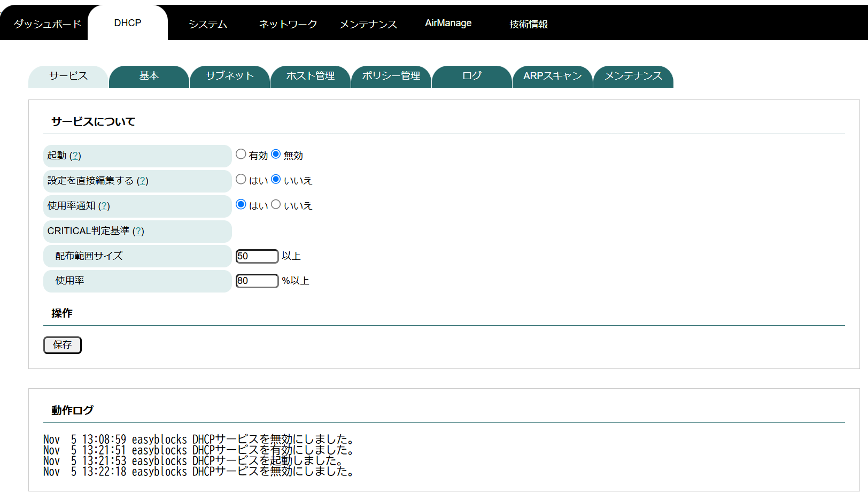Open the AirManage menu

448,23
